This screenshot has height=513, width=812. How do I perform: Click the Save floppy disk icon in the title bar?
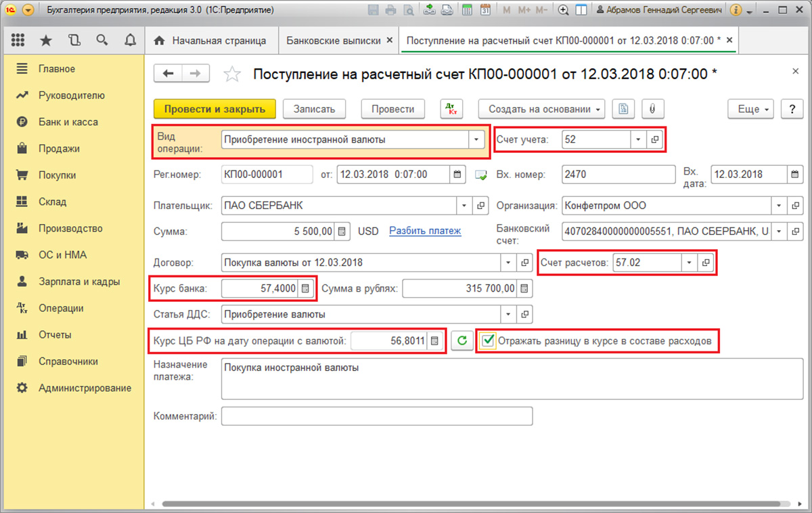[374, 10]
